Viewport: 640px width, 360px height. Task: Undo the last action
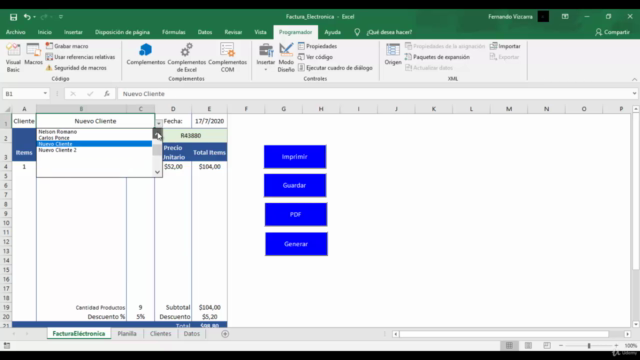(x=27, y=17)
